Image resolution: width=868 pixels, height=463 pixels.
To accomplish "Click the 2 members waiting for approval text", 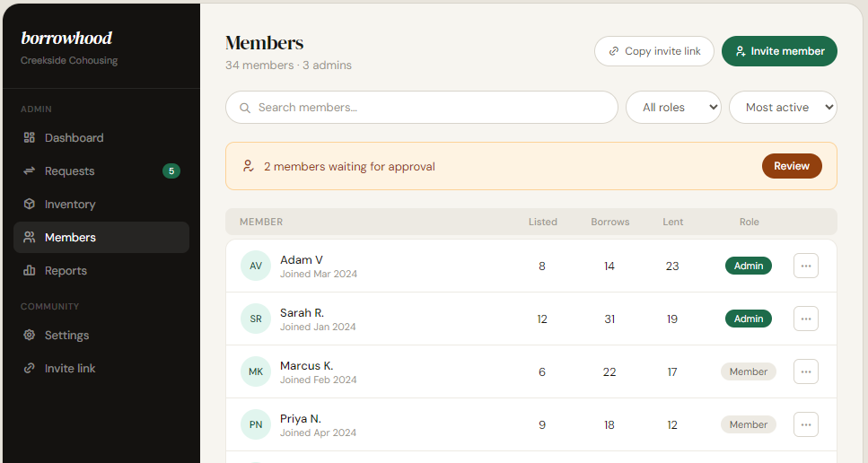I will click(x=349, y=167).
